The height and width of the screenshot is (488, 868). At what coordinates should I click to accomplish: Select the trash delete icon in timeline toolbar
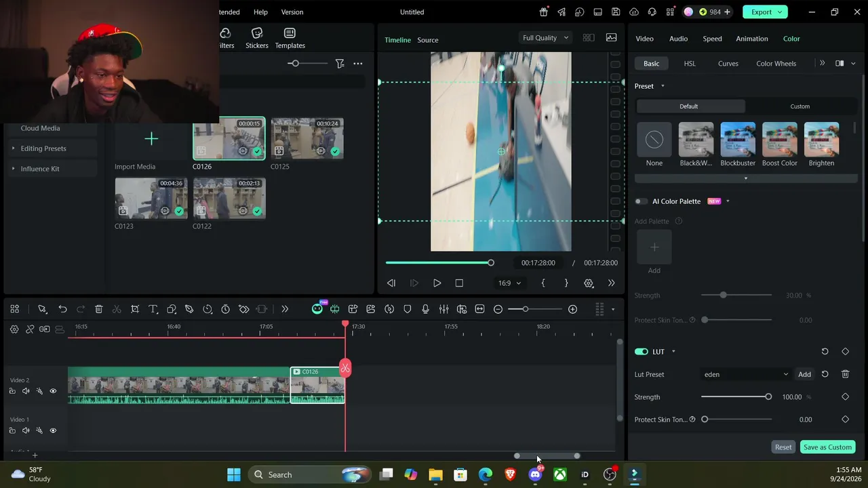click(x=98, y=309)
